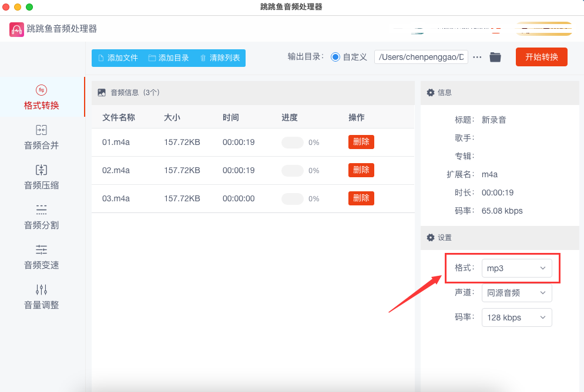Delete the 03.m4a file row
Screen dimensions: 584x392
(361, 198)
